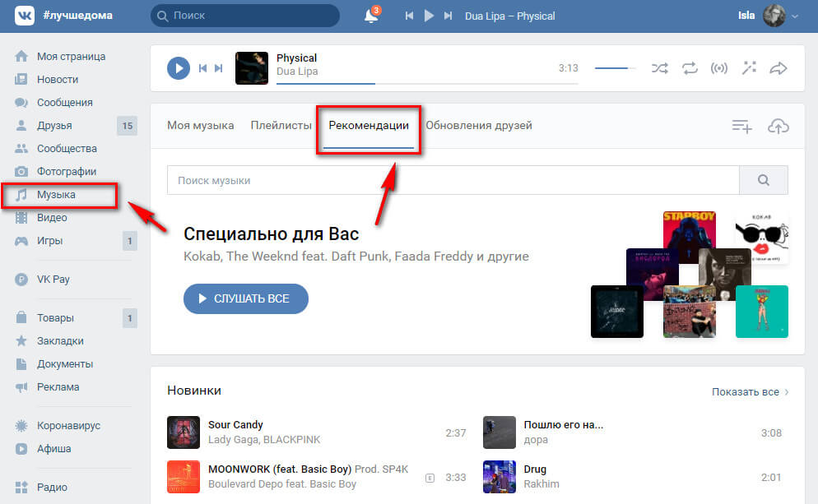
Task: Expand all new releases via Показать все
Action: [x=750, y=391]
